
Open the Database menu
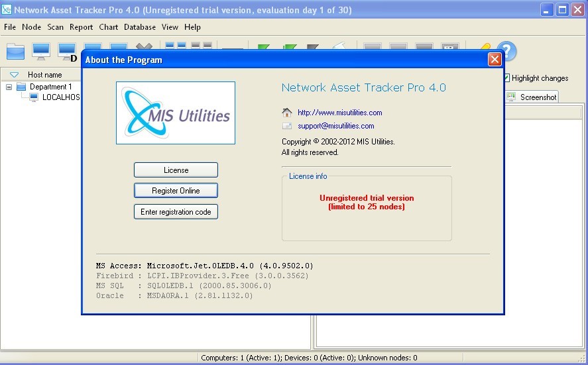point(139,27)
